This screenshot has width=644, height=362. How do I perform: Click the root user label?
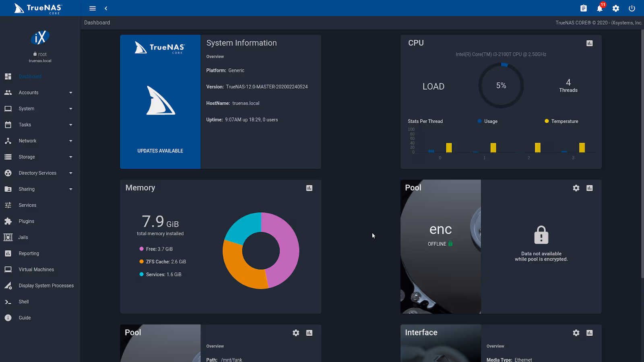click(x=40, y=54)
